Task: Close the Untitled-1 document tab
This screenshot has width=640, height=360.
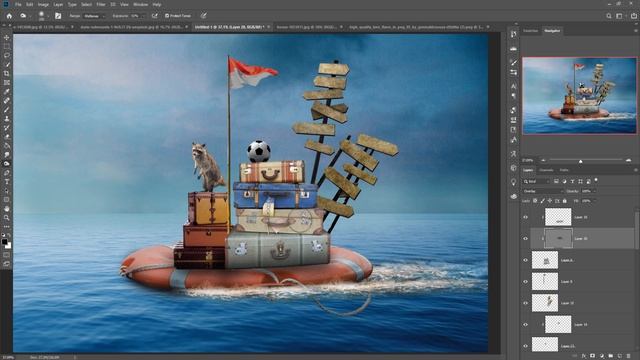Action: (x=269, y=27)
